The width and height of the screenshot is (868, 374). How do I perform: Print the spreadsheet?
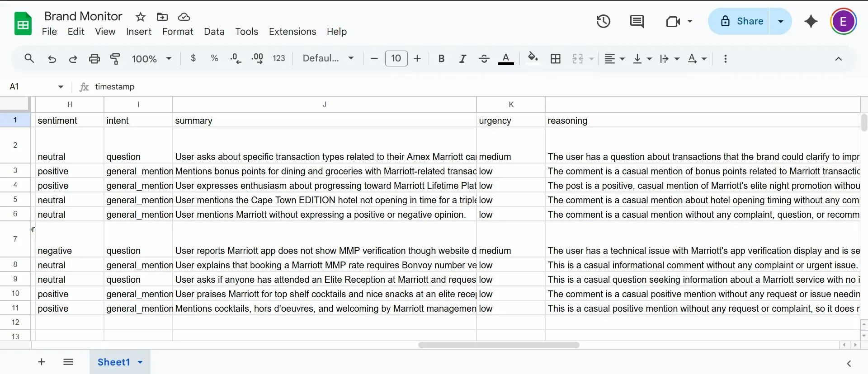coord(94,59)
